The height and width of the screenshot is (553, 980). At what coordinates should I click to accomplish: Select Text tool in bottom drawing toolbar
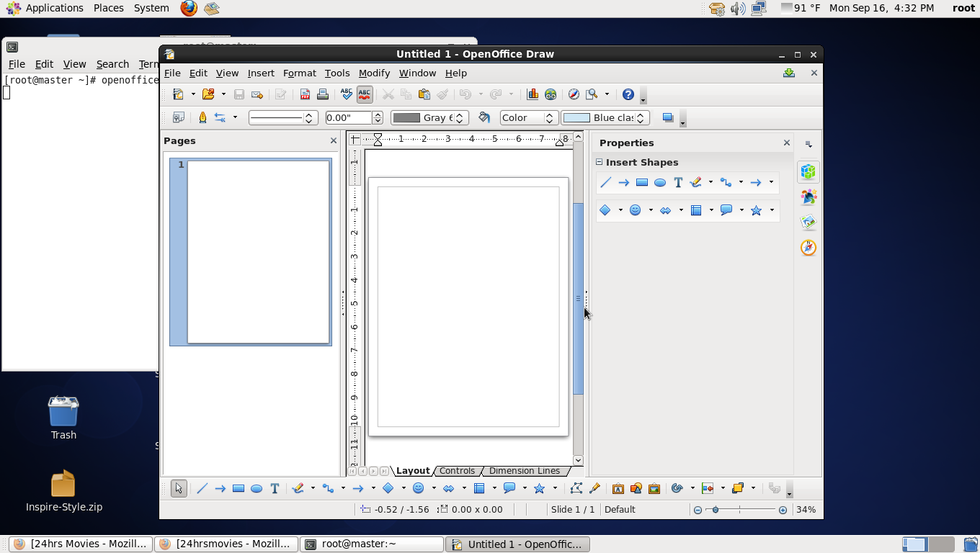point(275,488)
